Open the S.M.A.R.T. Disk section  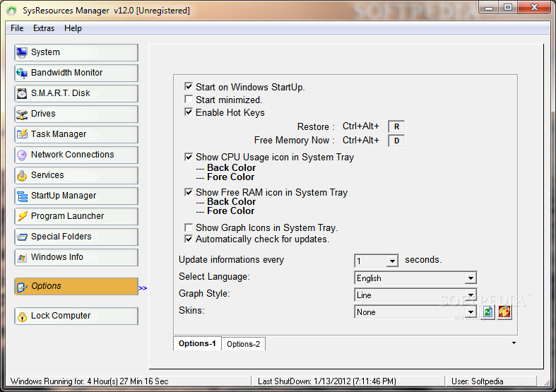[76, 93]
